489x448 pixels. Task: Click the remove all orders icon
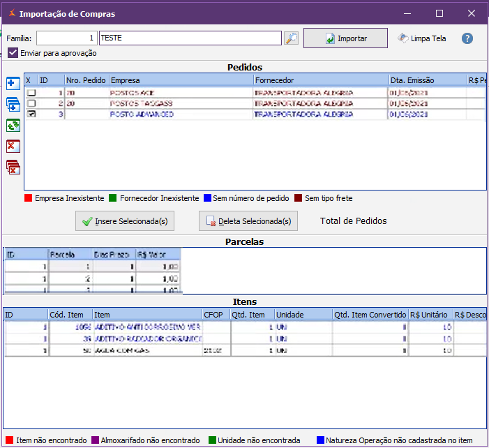[13, 167]
